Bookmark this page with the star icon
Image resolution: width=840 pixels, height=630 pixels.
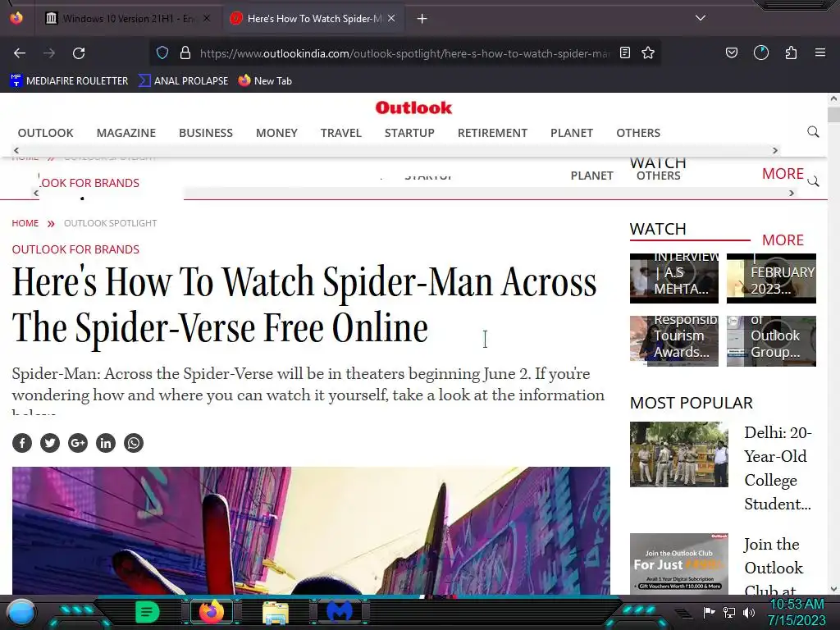point(648,52)
